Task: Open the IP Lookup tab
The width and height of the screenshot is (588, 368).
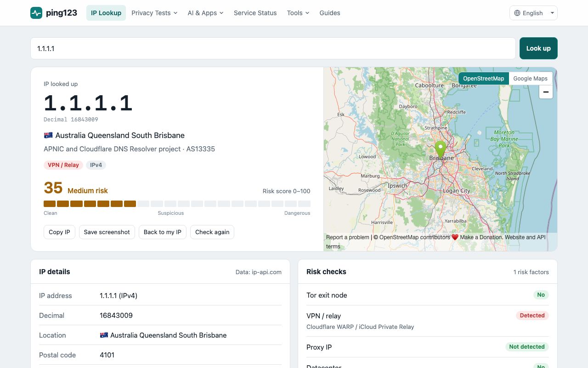Action: [x=106, y=13]
